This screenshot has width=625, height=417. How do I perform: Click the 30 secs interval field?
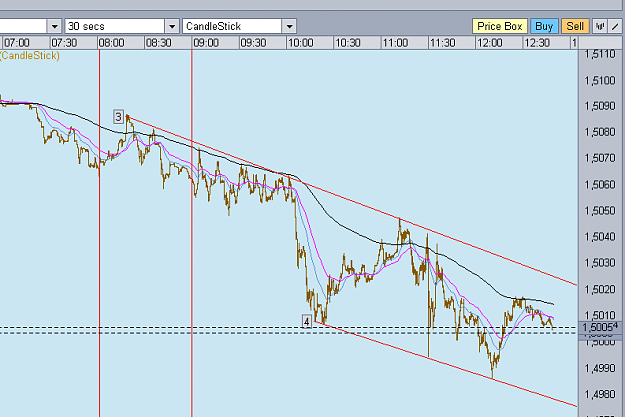115,26
